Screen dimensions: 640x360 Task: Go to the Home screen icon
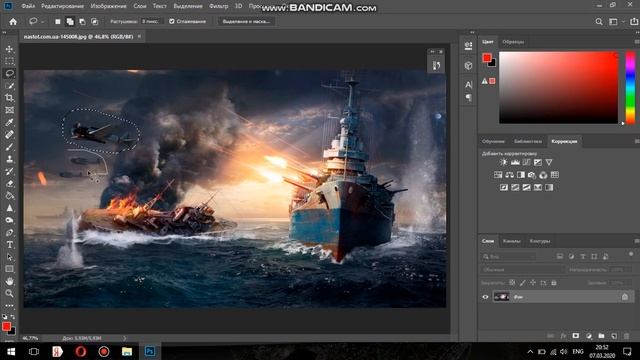point(13,22)
